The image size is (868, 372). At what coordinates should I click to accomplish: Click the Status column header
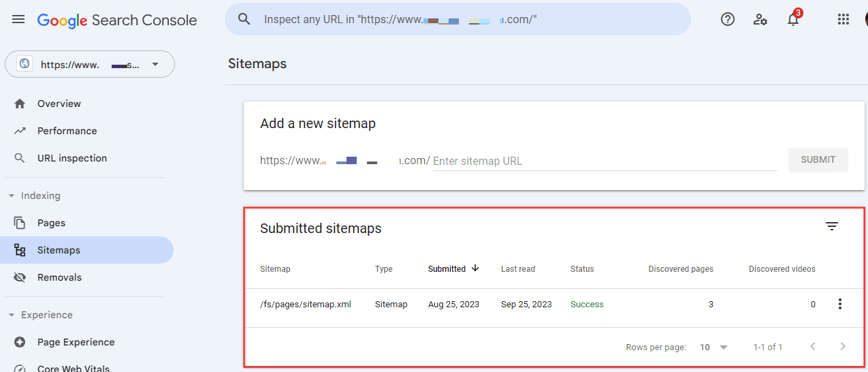click(582, 269)
